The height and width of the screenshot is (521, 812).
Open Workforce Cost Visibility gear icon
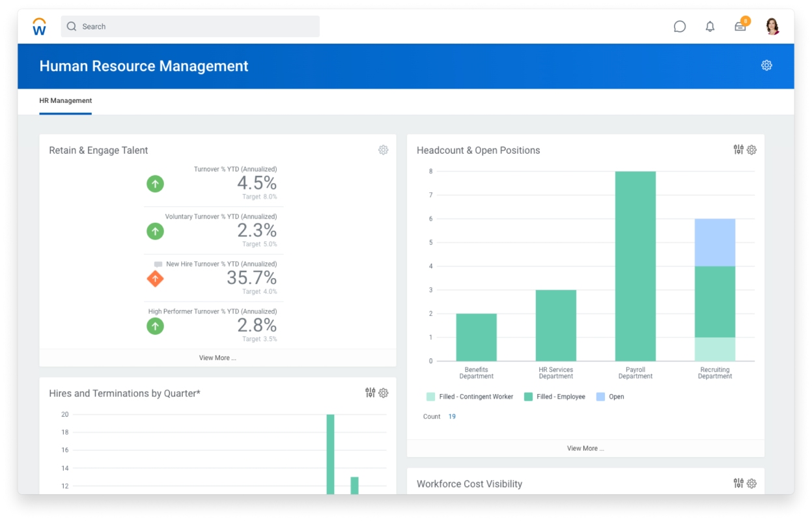point(751,483)
